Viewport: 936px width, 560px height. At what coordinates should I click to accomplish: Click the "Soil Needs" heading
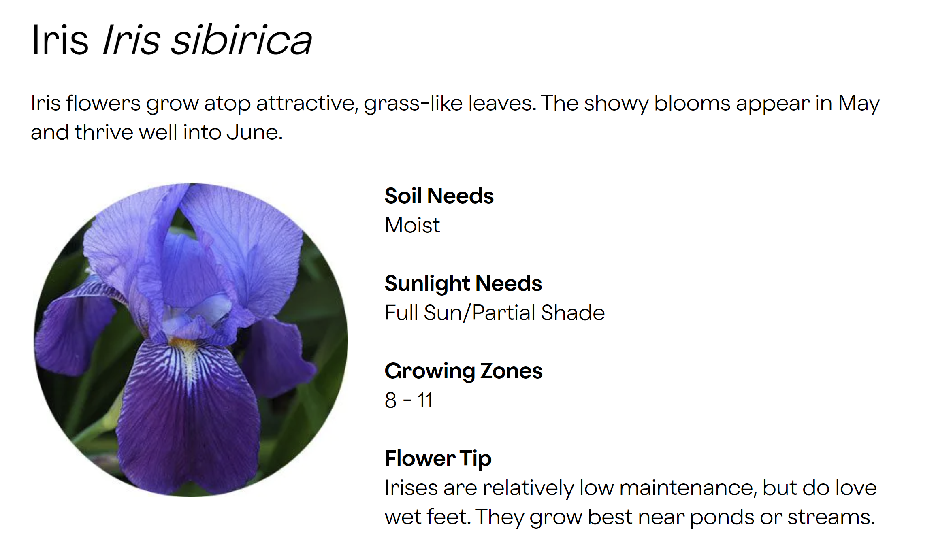(x=439, y=196)
